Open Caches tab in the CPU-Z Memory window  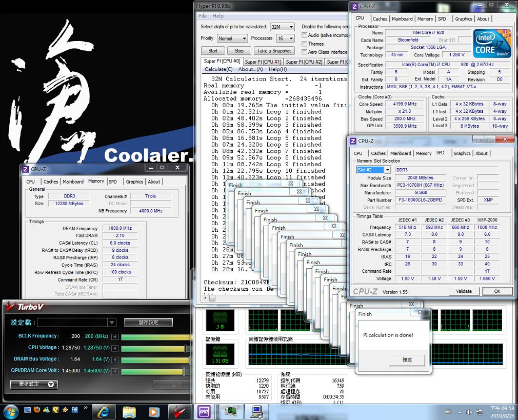pos(51,182)
